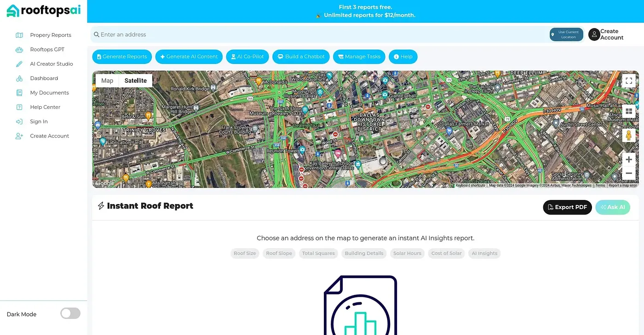The height and width of the screenshot is (335, 644).
Task: Click Manage Tasks button
Action: (x=359, y=57)
